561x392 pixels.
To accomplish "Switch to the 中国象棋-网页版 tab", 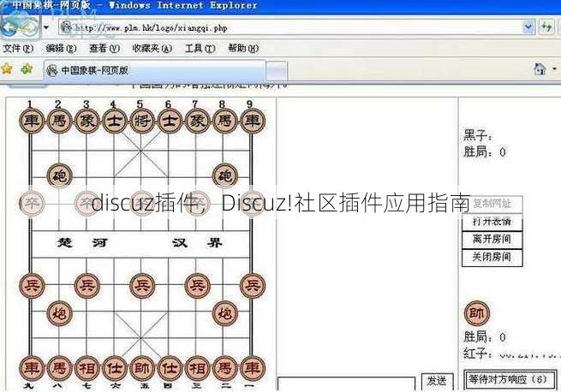I will (155, 70).
